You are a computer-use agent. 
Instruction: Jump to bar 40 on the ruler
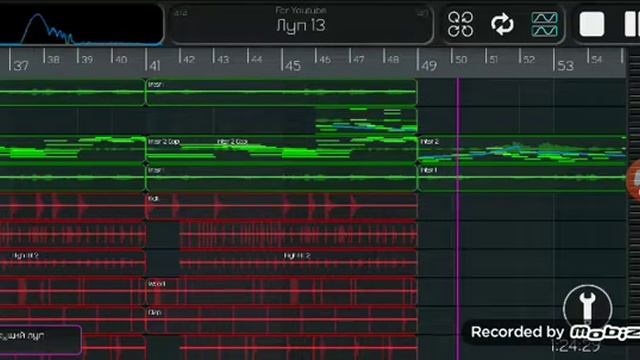click(121, 60)
